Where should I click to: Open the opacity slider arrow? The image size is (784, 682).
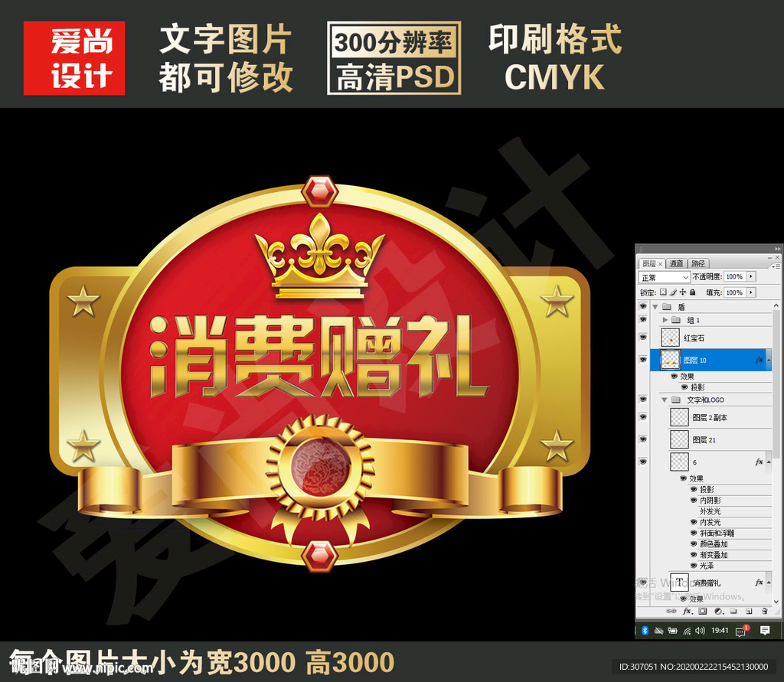pos(751,276)
